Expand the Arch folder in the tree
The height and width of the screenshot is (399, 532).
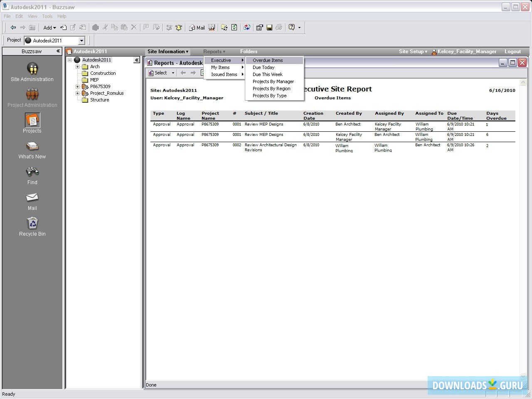coord(78,66)
